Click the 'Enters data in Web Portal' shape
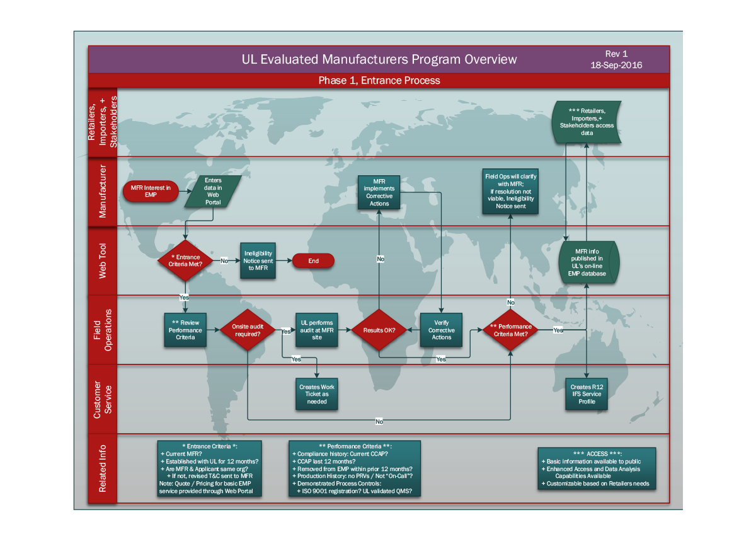The height and width of the screenshot is (541, 756). pyautogui.click(x=213, y=191)
